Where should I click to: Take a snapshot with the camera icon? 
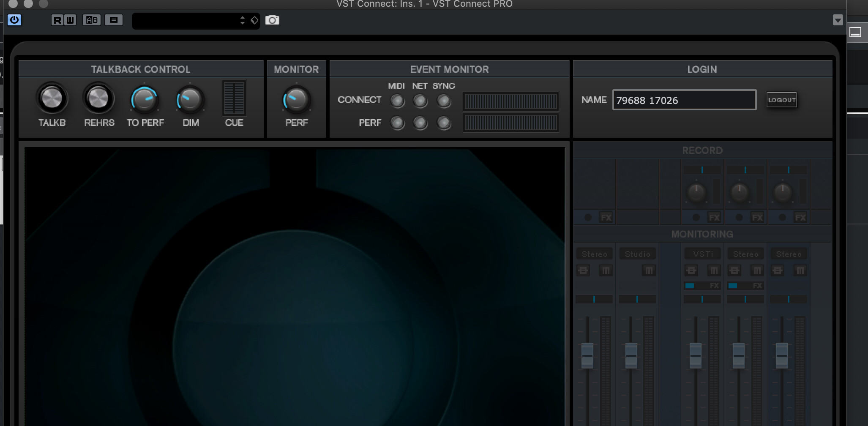point(272,20)
